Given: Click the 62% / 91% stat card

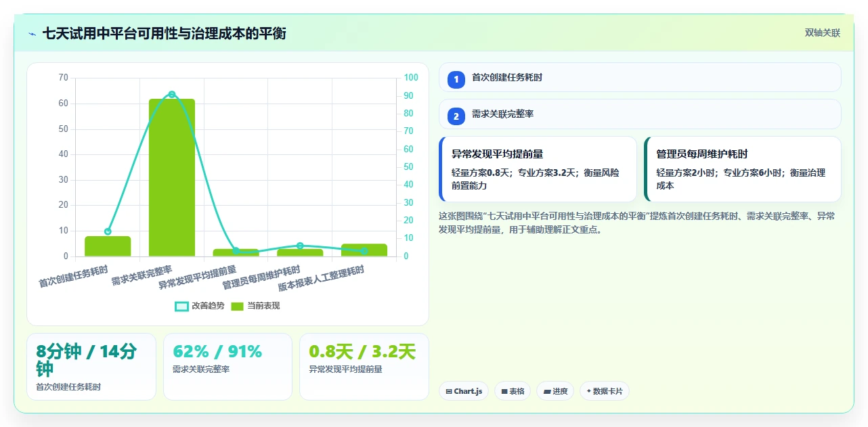Looking at the screenshot, I should click(227, 367).
